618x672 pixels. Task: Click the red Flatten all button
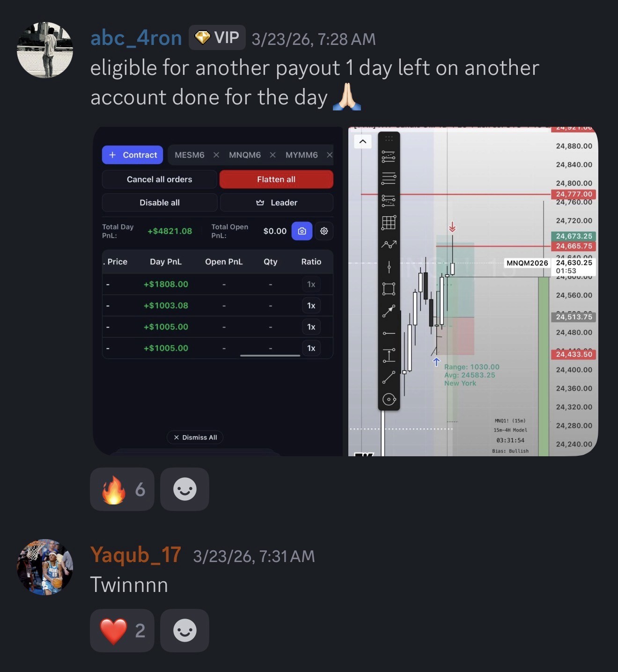click(x=276, y=179)
